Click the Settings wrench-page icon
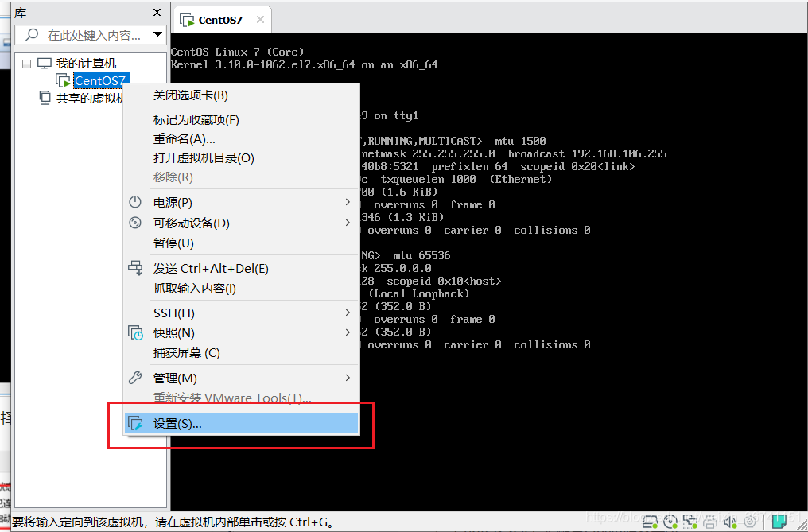 (x=135, y=424)
